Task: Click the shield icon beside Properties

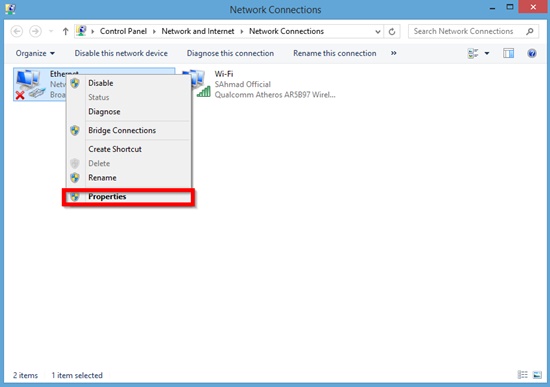Action: point(75,197)
